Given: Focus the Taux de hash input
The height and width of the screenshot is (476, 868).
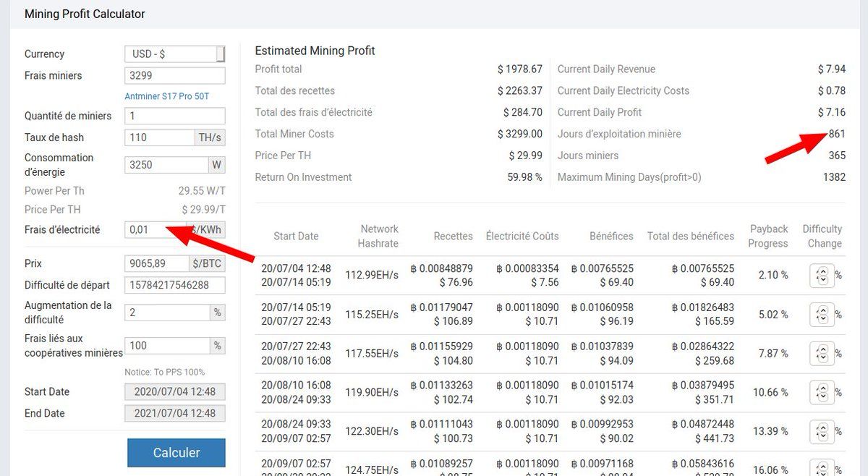Looking at the screenshot, I should click(158, 137).
